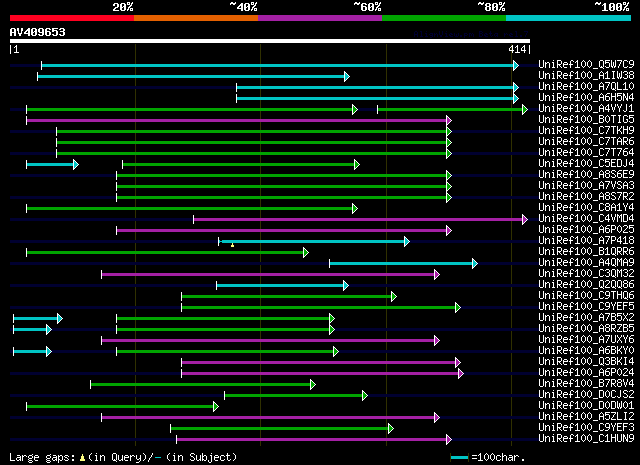This screenshot has width=640, height=465.
Task: Select label UniRef100_C7T764
Action: click(x=586, y=152)
